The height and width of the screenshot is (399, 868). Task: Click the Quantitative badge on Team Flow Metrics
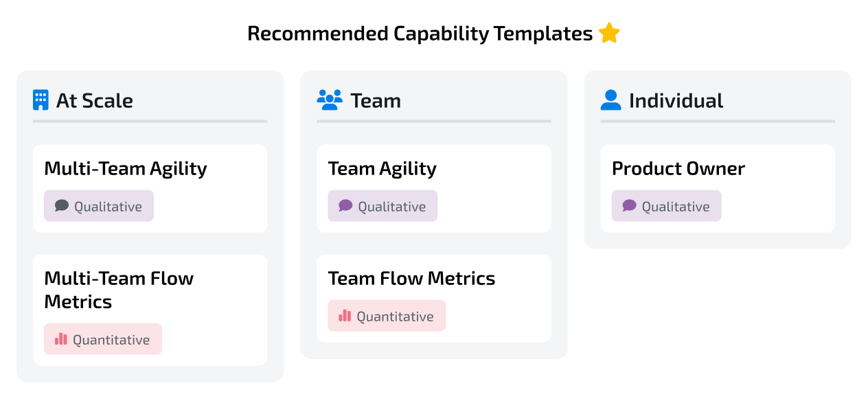coord(387,315)
